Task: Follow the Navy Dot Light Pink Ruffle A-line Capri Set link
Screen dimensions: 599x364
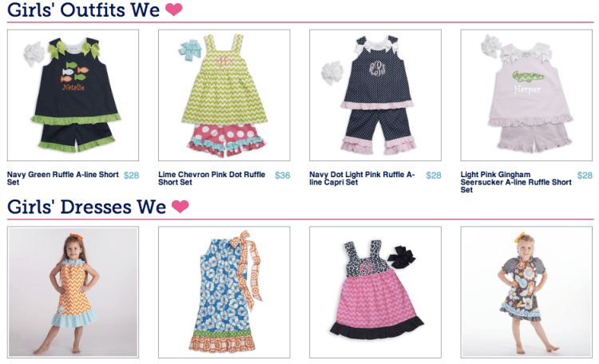Action: [x=362, y=178]
